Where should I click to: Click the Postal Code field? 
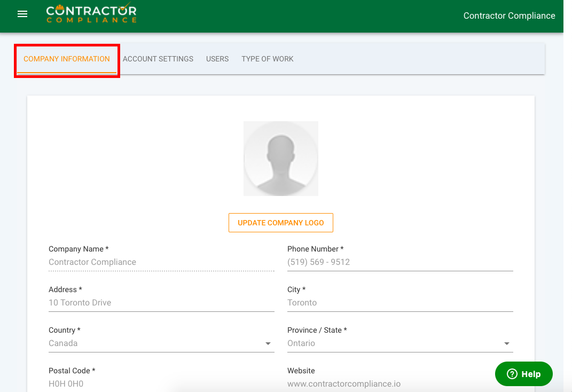(x=161, y=383)
